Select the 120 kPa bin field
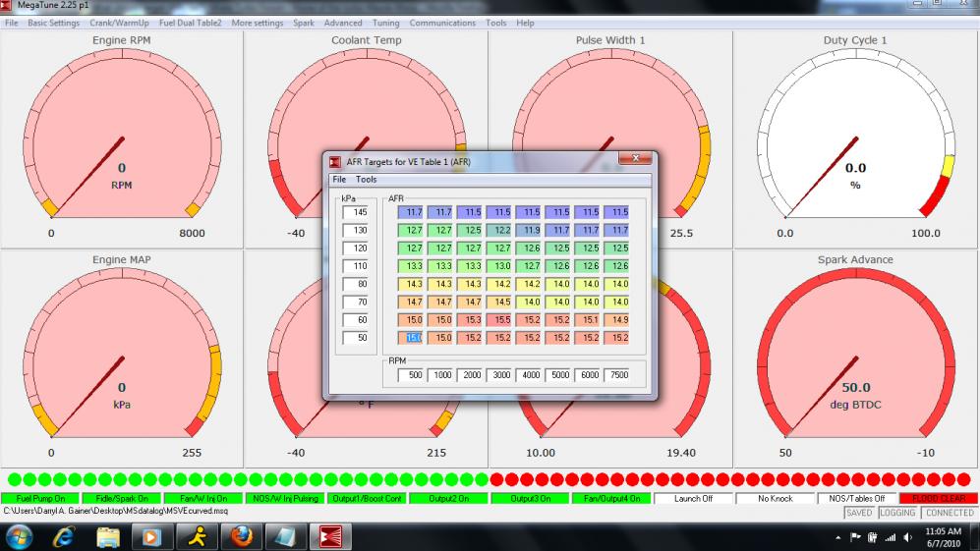Screen dimensions: 980x551 click(x=355, y=248)
